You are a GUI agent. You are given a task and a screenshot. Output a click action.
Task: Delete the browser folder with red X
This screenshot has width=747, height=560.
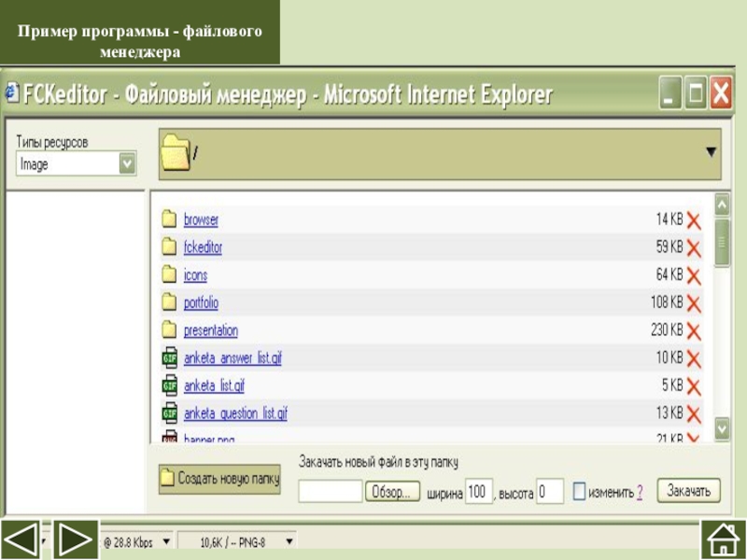(694, 221)
